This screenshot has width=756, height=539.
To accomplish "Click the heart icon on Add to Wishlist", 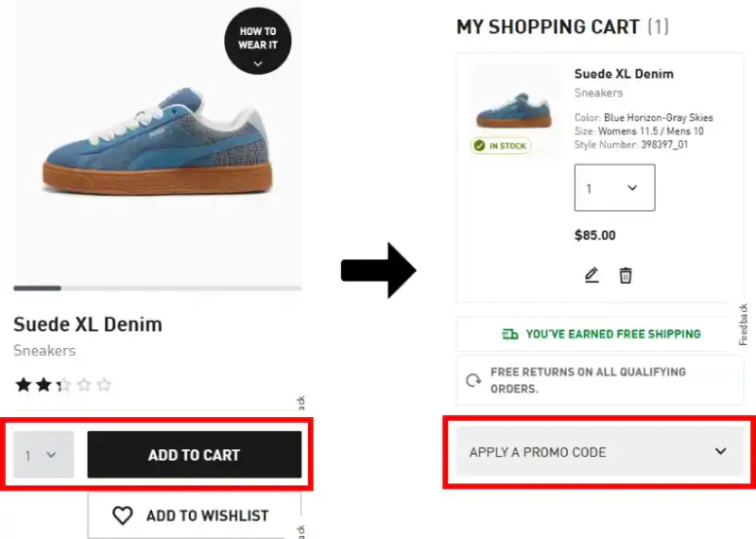I will [123, 515].
